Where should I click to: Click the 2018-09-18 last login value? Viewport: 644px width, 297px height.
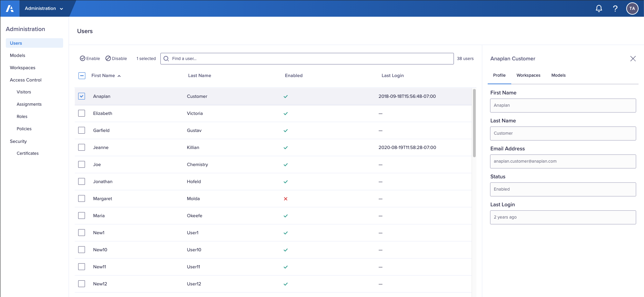coord(407,96)
